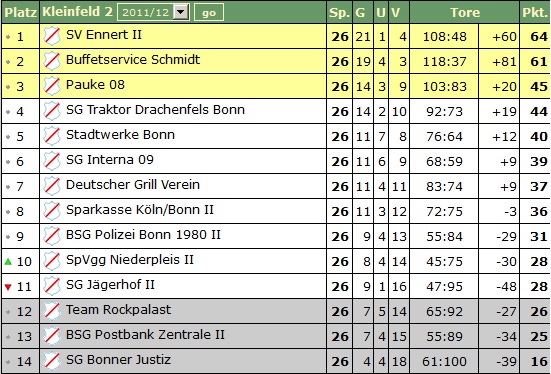This screenshot has height=374, width=551.
Task: Click the red down arrow at rank 11
Action: point(8,287)
